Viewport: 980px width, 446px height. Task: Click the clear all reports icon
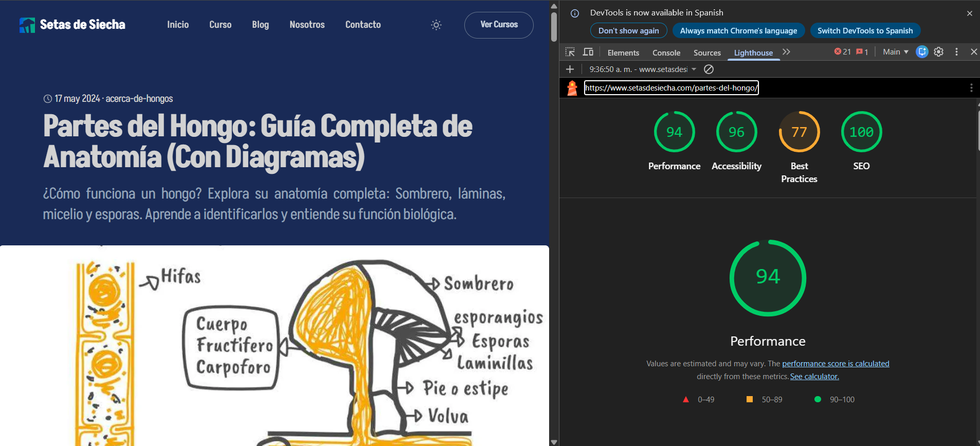[x=709, y=69]
